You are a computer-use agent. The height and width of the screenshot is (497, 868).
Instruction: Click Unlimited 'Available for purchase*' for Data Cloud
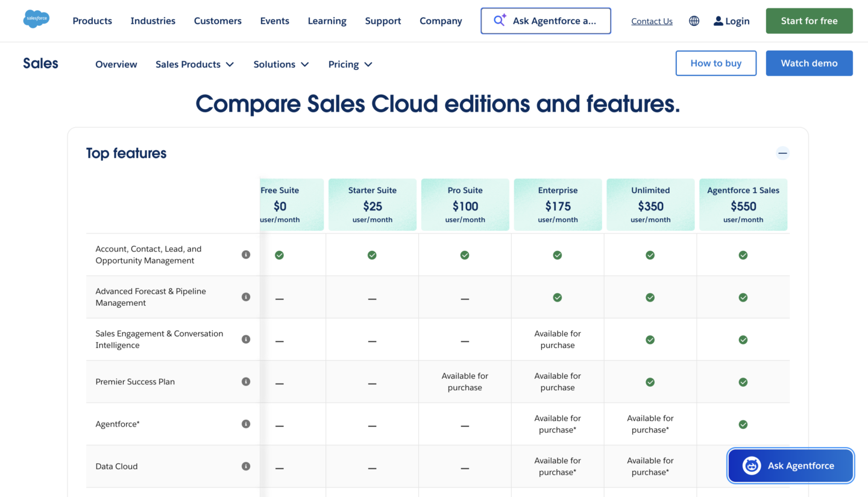coord(650,466)
